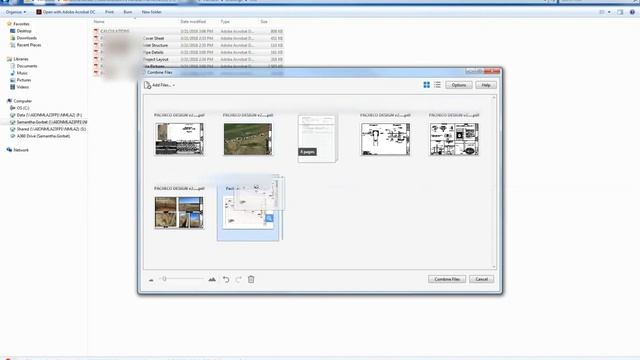Open Downloads in the navigation pane
The height and width of the screenshot is (360, 640).
tap(23, 38)
